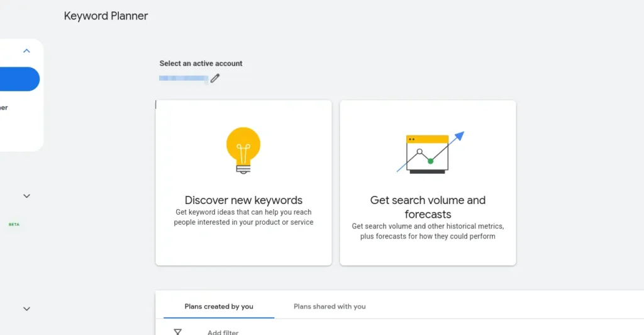Collapse the sidebar section with up chevron
The height and width of the screenshot is (335, 644).
(26, 51)
